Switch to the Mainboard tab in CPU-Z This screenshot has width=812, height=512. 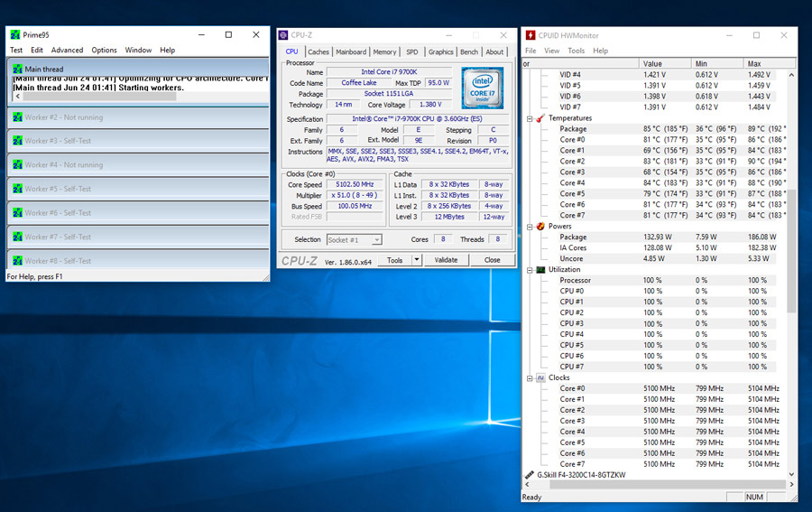351,51
